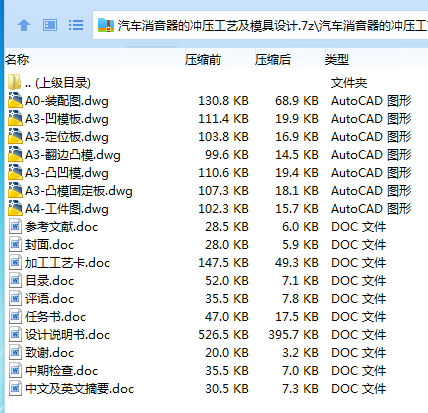428x413 pixels.
Task: Click the AutoCAD icon of A0-装配图.dwg
Action: (15, 100)
